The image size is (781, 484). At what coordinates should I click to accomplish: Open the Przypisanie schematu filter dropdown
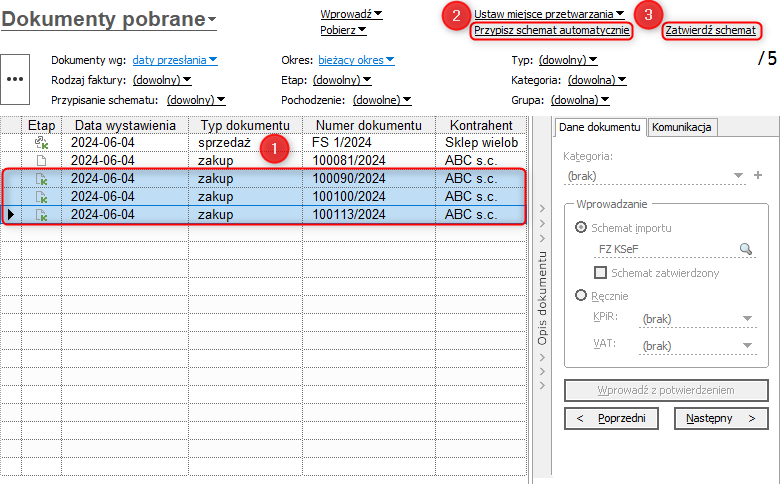click(196, 100)
